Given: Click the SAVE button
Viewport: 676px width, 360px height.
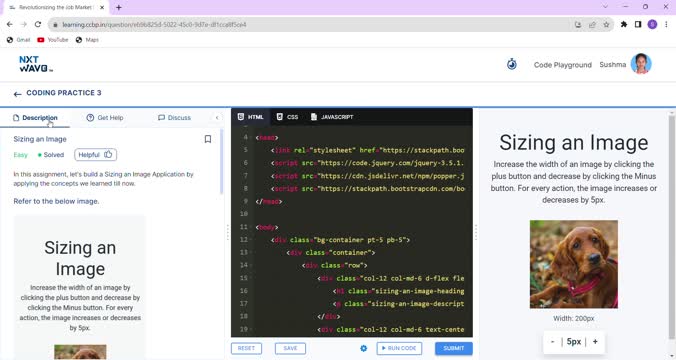Looking at the screenshot, I should (290, 348).
